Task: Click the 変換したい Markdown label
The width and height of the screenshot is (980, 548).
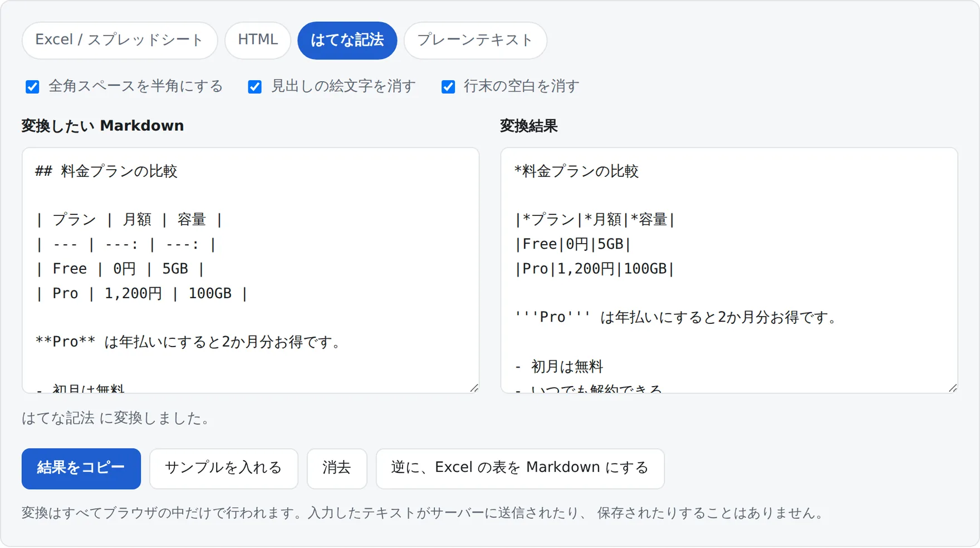Action: point(103,126)
